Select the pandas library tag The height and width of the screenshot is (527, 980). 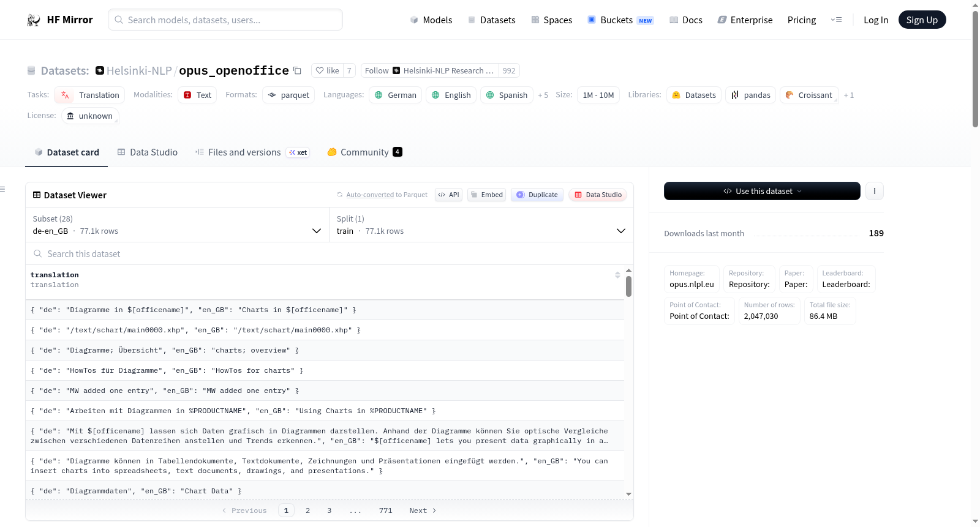click(751, 95)
